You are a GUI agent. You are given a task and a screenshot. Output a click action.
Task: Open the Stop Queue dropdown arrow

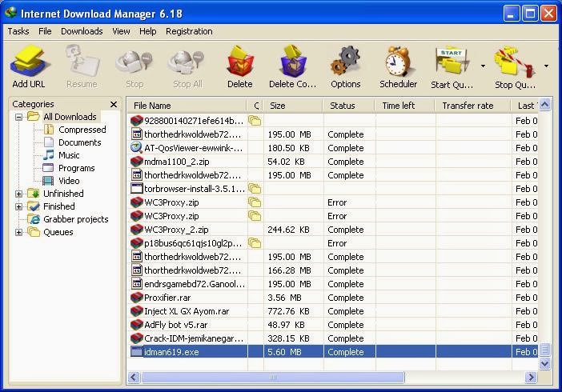click(546, 66)
